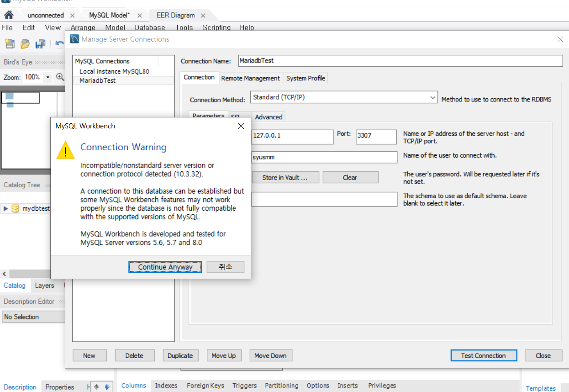Open a model file with folder icon
Screen dimensions: 569x392
tap(25, 44)
